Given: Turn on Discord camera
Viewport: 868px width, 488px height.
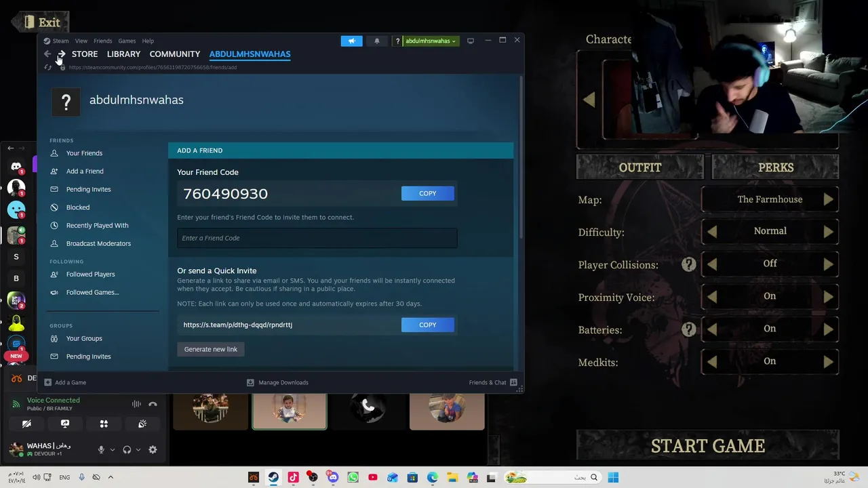Looking at the screenshot, I should pyautogui.click(x=26, y=424).
